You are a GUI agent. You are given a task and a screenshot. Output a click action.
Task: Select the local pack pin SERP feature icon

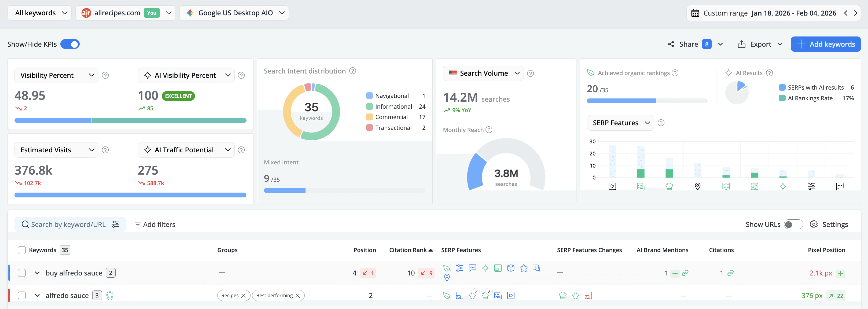pos(697,186)
